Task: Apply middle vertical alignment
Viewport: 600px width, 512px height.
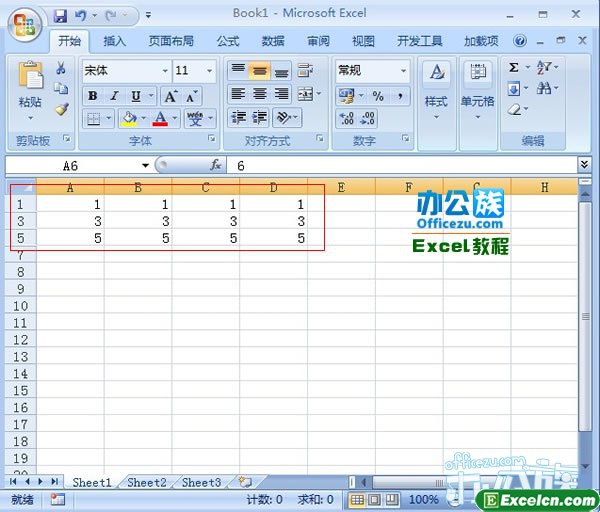Action: [x=259, y=71]
